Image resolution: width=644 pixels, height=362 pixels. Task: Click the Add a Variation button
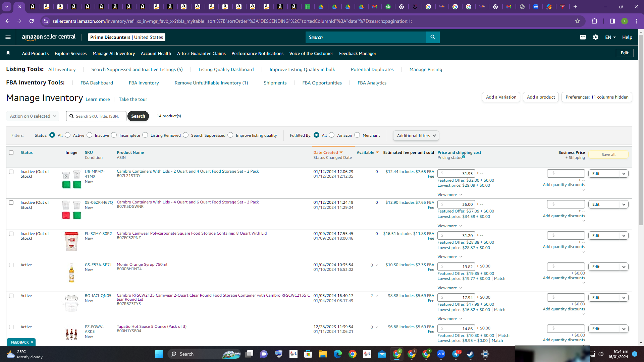coord(501,97)
